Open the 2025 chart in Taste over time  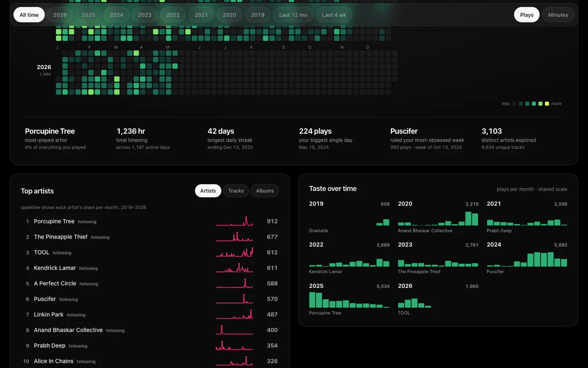[x=349, y=299]
